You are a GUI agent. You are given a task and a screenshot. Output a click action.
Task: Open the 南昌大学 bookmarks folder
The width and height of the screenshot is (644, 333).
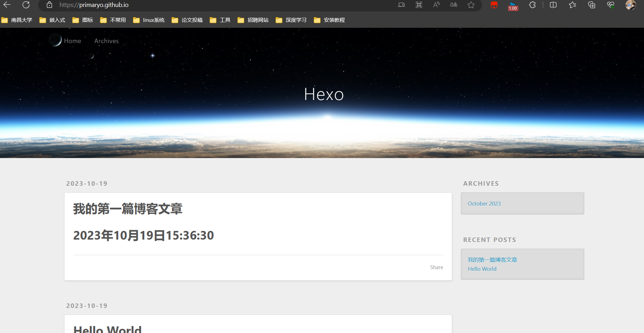[17, 20]
